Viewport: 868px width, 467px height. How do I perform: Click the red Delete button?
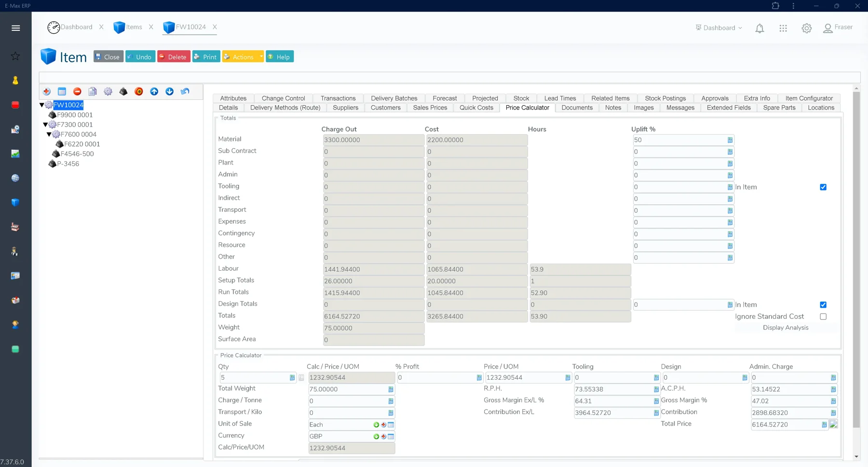[x=174, y=56]
